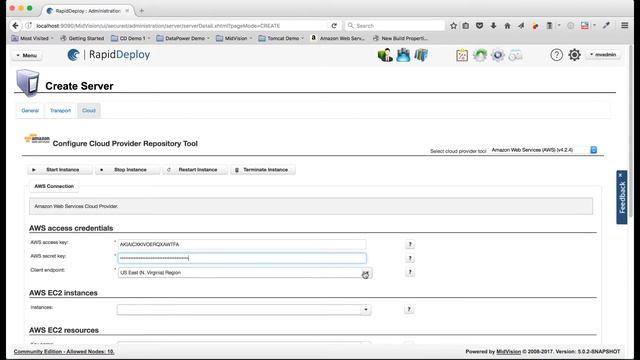Click the Stop Instance button
This screenshot has width=640, height=360.
(x=127, y=170)
